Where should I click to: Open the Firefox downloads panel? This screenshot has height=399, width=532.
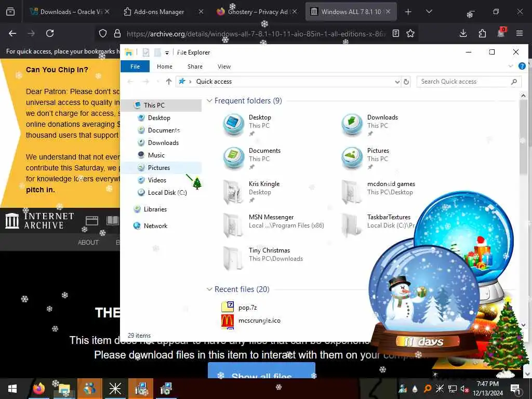(463, 33)
